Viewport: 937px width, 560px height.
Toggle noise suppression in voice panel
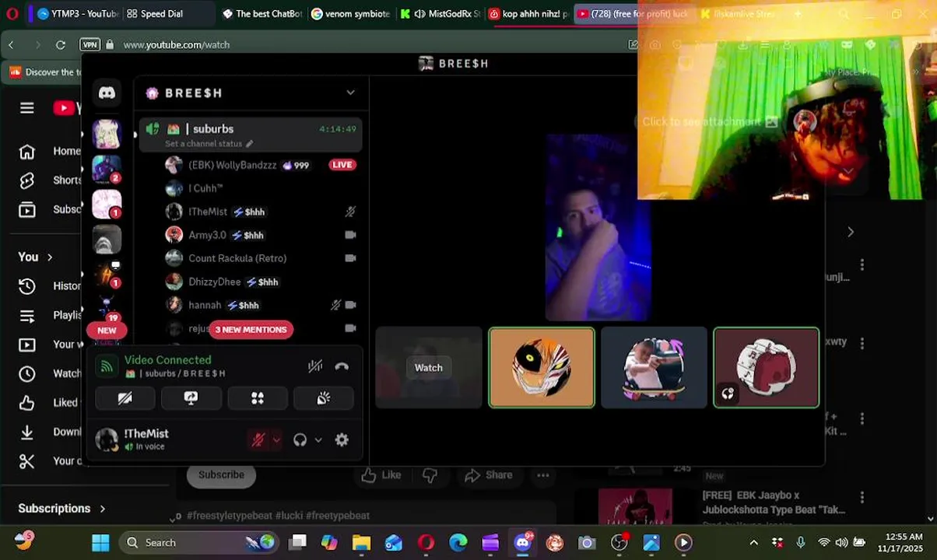314,366
